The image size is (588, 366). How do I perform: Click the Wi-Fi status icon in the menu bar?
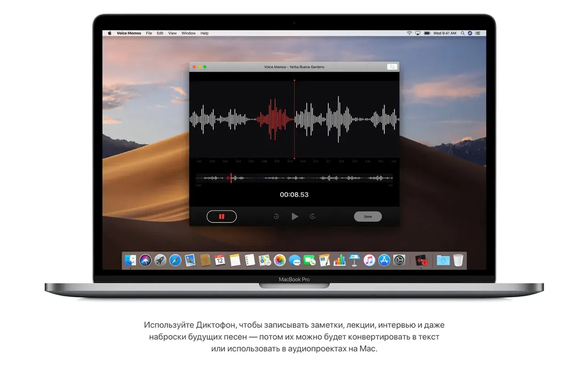tap(409, 33)
